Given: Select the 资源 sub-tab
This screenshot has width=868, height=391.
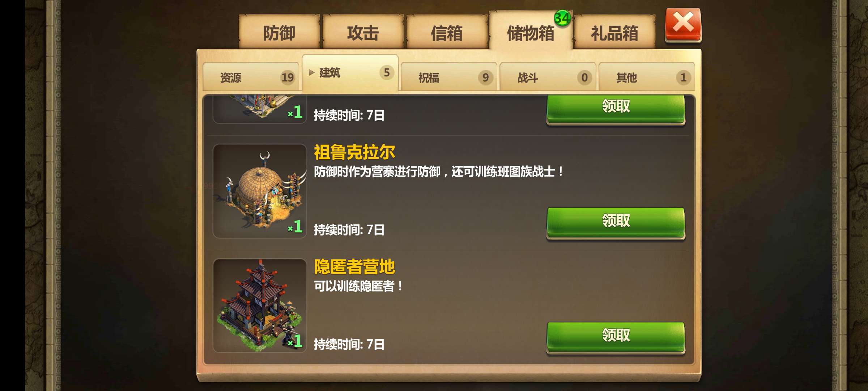Looking at the screenshot, I should click(x=251, y=77).
